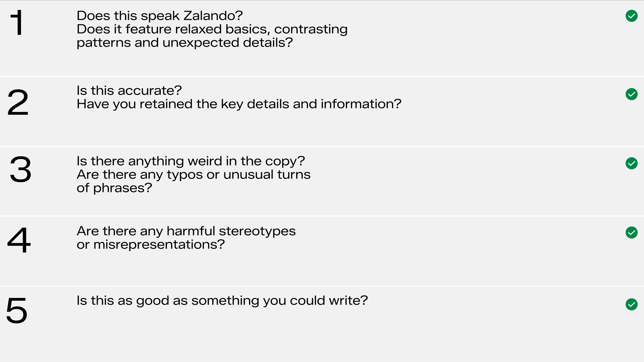The image size is (644, 362).
Task: Select the large numeral 3
Action: (x=20, y=170)
